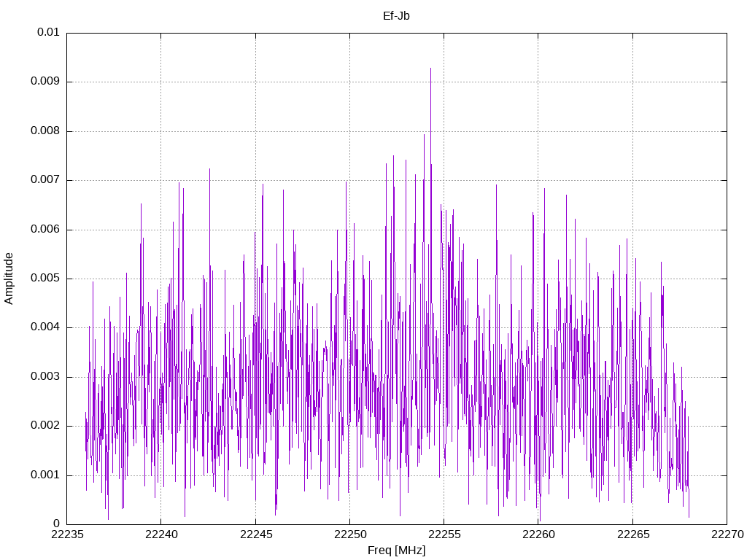
Task: Click y-axis tick label 0.004
Action: (x=45, y=327)
